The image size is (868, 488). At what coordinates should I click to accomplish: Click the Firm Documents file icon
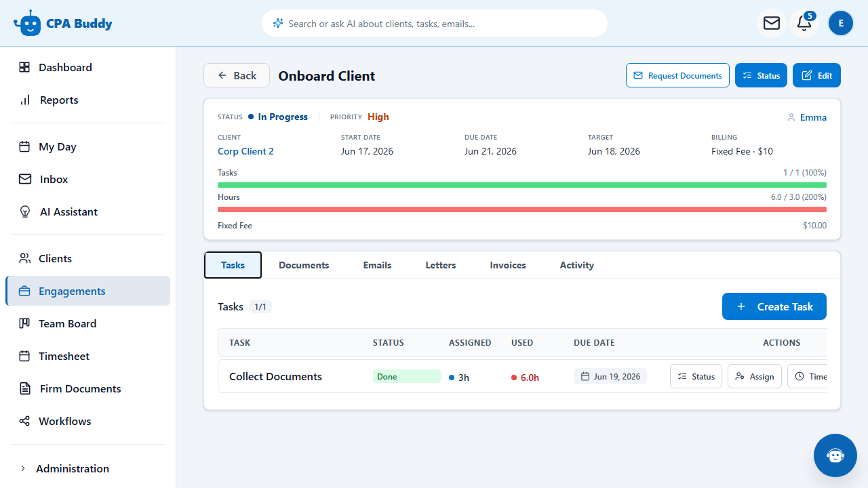(25, 388)
